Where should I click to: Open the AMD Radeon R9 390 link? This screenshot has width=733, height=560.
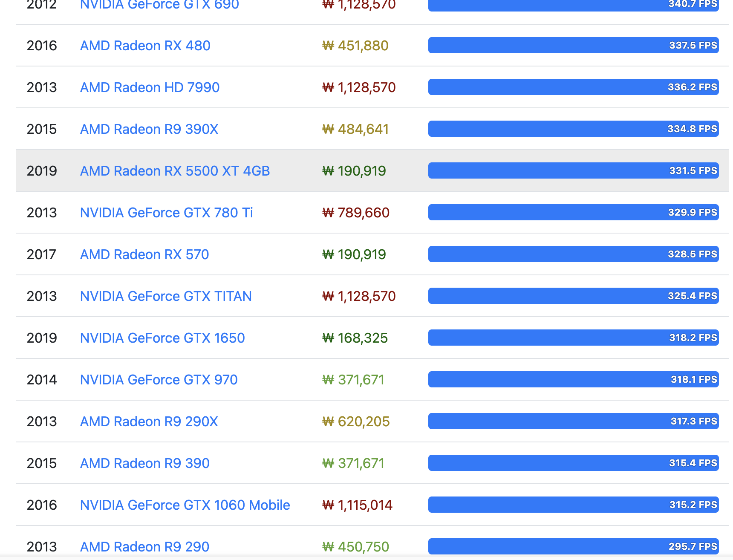[x=145, y=463]
